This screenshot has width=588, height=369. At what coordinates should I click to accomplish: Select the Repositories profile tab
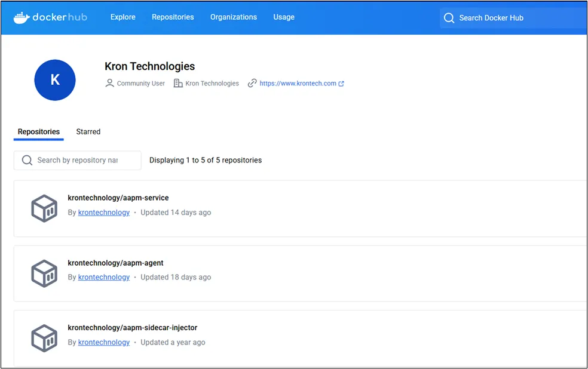point(39,132)
